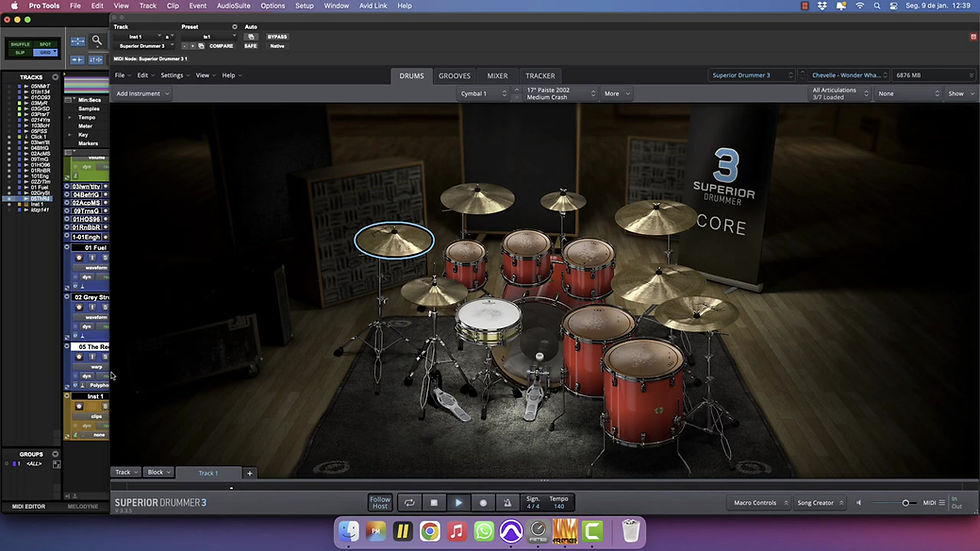Screen dimensions: 980x551
Task: Expand the Add Instrument dropdown
Action: click(142, 94)
